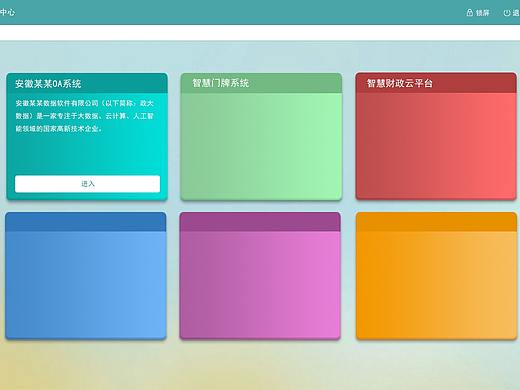Select the untitled purple card

(260, 276)
